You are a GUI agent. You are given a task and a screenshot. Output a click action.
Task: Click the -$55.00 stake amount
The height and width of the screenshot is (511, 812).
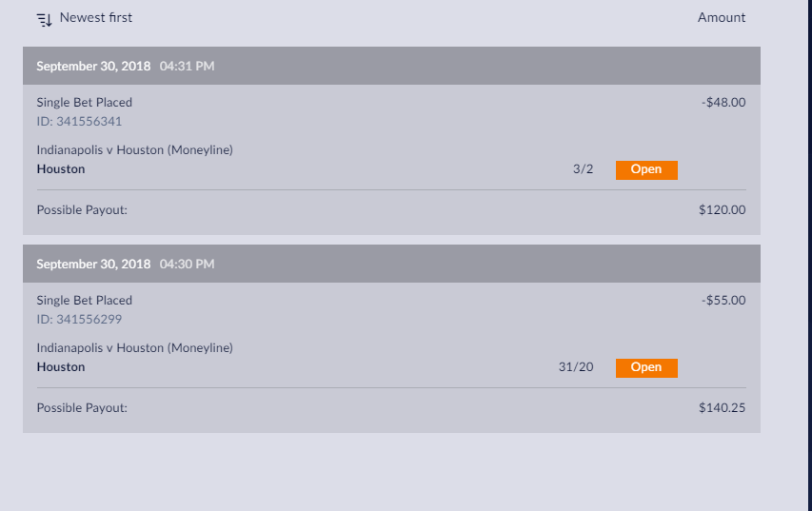point(723,300)
